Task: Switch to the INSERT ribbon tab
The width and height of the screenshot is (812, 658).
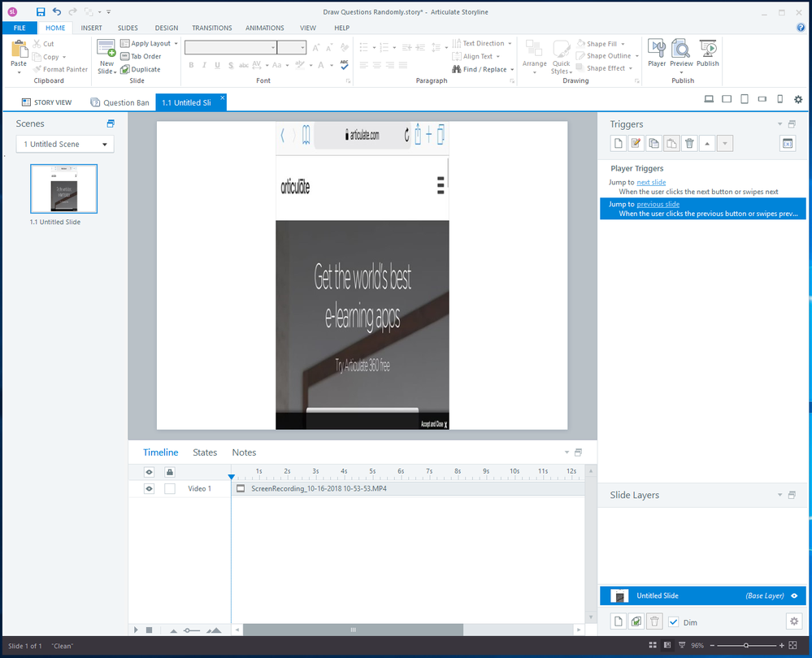Action: click(x=91, y=28)
